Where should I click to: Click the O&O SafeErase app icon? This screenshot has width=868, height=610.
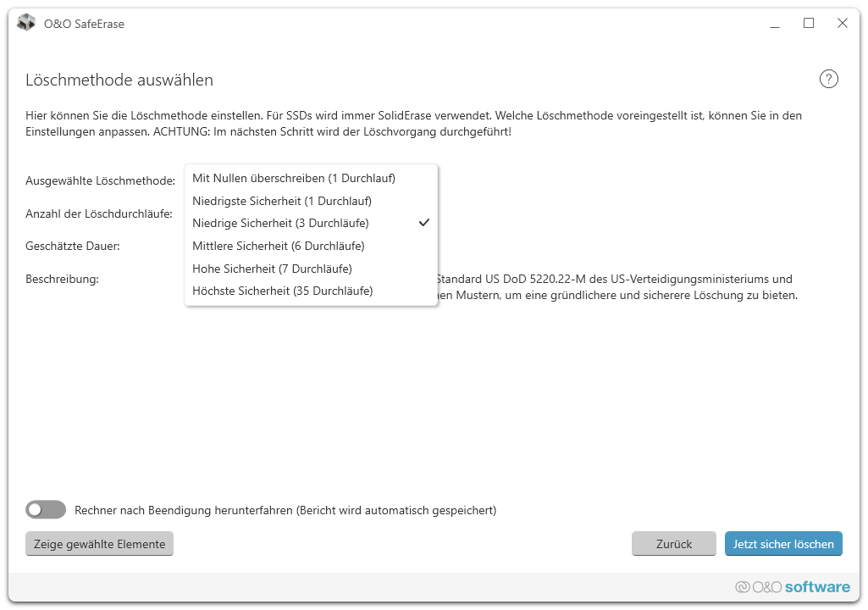[26, 23]
